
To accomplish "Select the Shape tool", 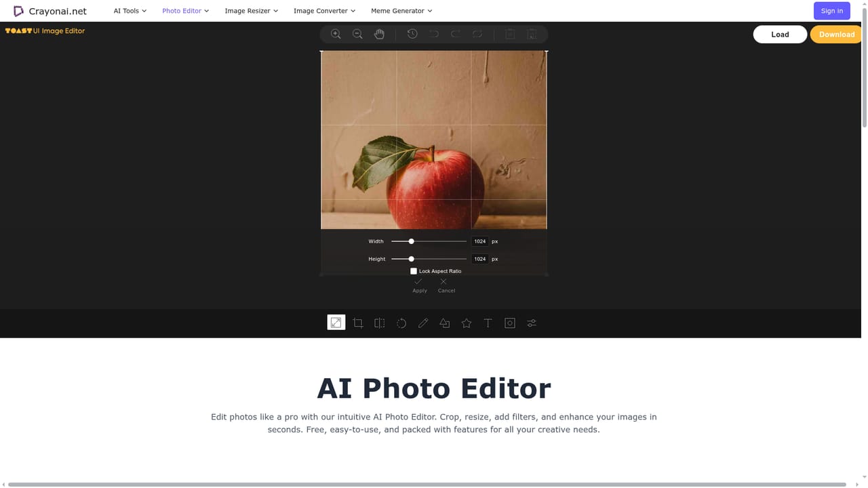I will point(445,323).
